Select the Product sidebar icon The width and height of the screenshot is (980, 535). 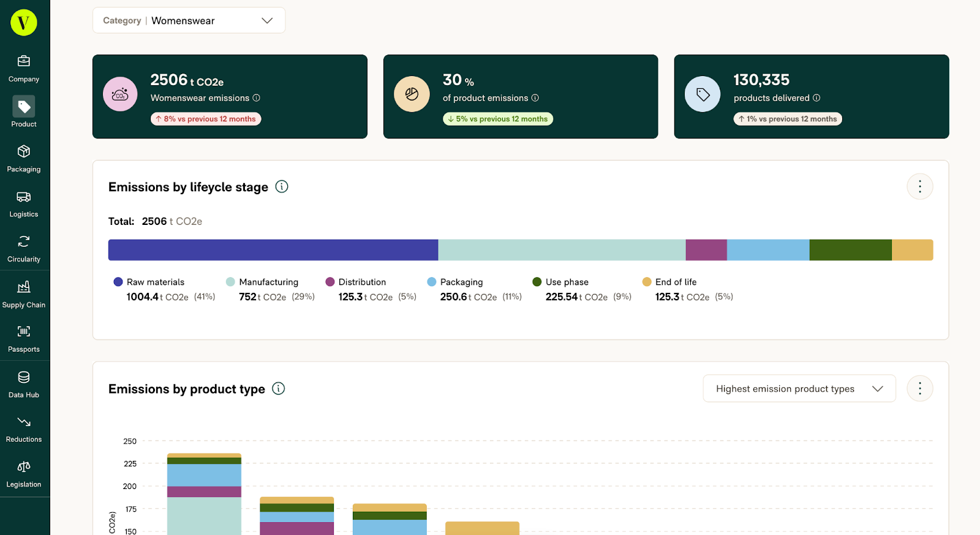(24, 107)
